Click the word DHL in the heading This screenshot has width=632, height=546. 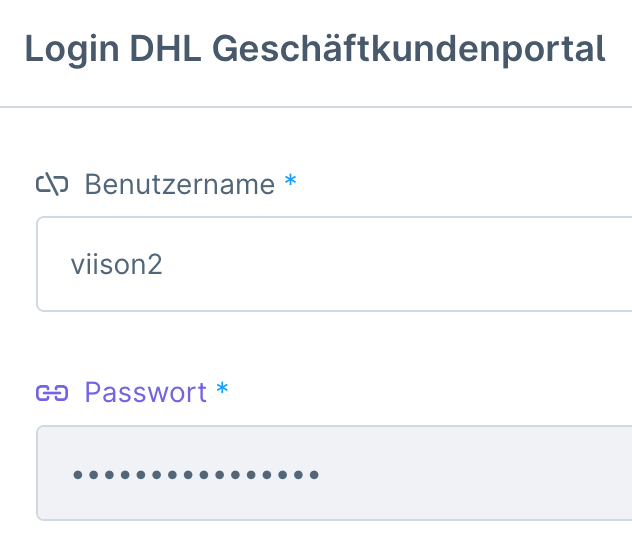click(165, 49)
